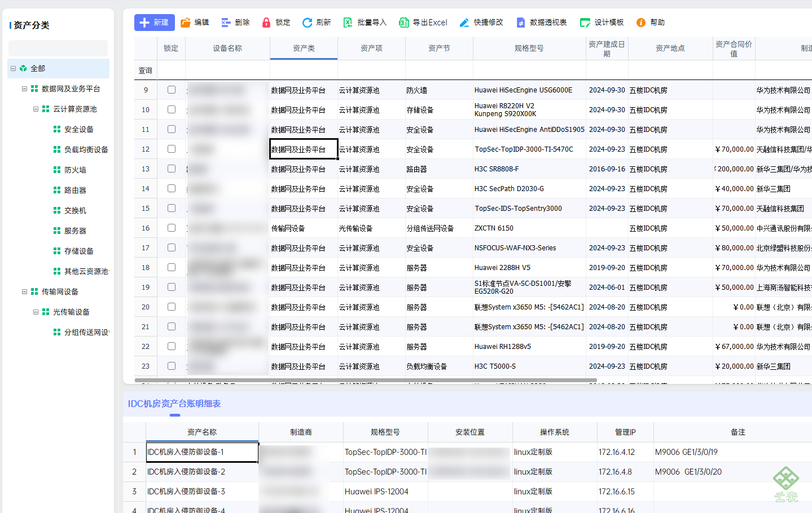Tick the lock checkbox in row 18
This screenshot has width=812, height=513.
(x=172, y=267)
